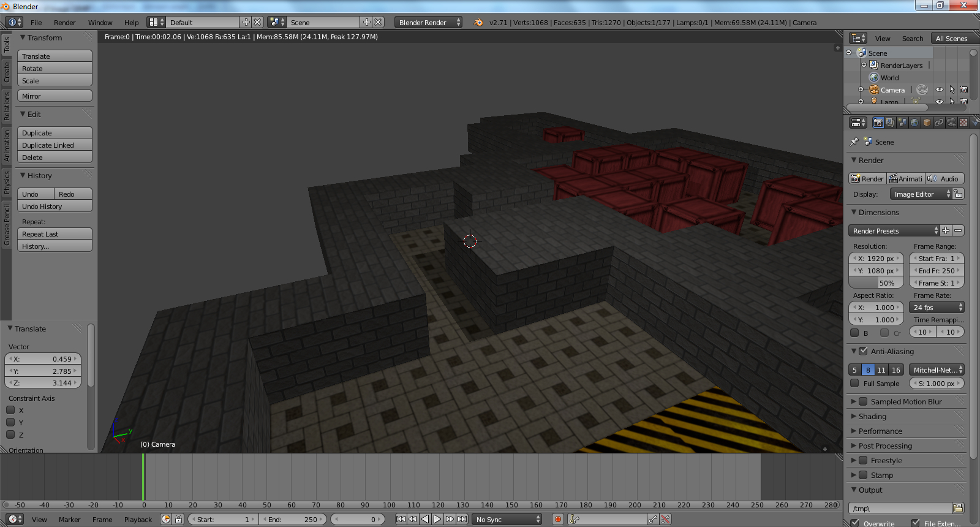Click the timeline editor type icon

tap(15, 519)
